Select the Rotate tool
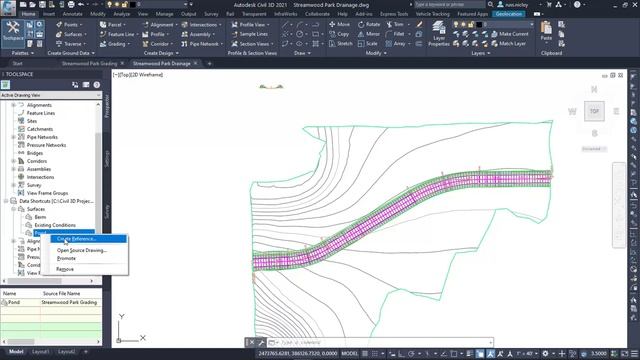 (x=369, y=24)
